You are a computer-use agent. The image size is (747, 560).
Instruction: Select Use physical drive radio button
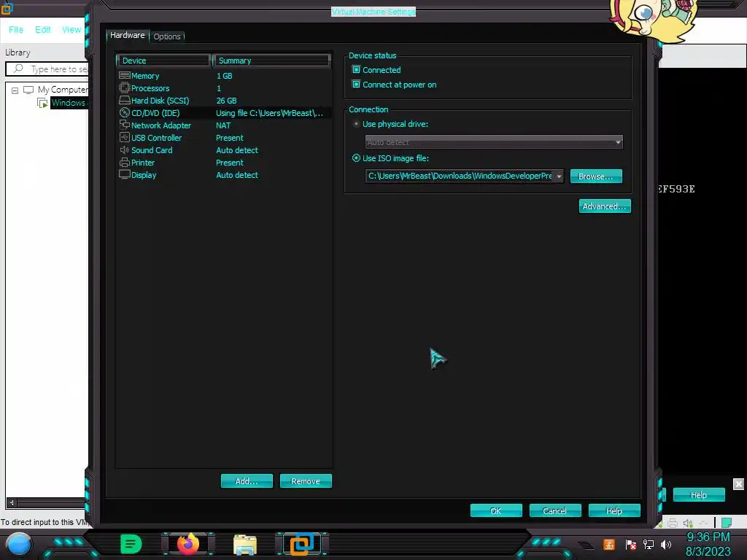(x=356, y=124)
